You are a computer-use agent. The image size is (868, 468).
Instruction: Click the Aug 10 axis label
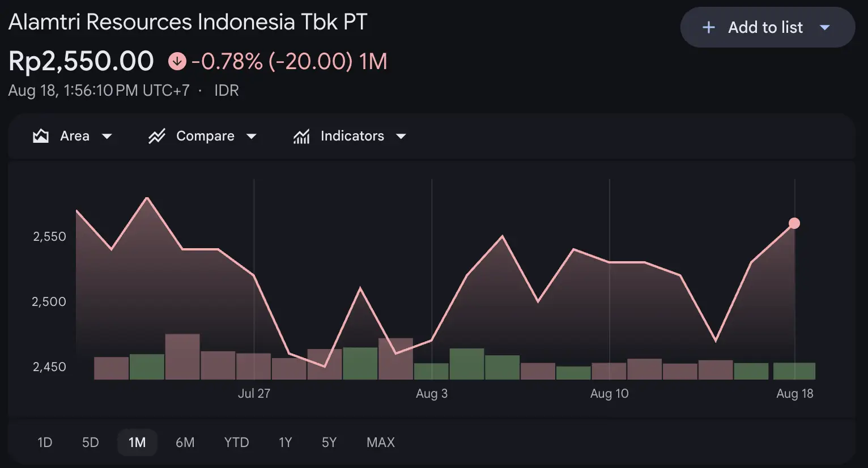[x=610, y=394]
